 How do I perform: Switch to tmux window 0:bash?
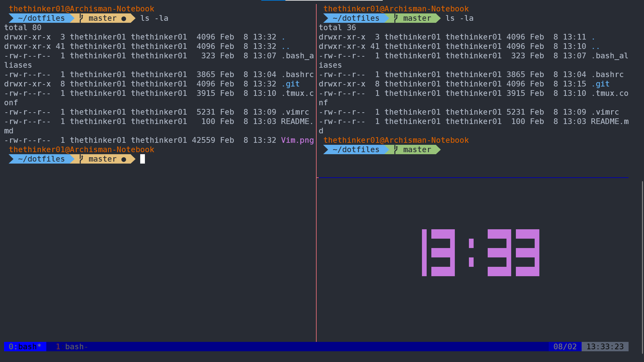(x=25, y=347)
